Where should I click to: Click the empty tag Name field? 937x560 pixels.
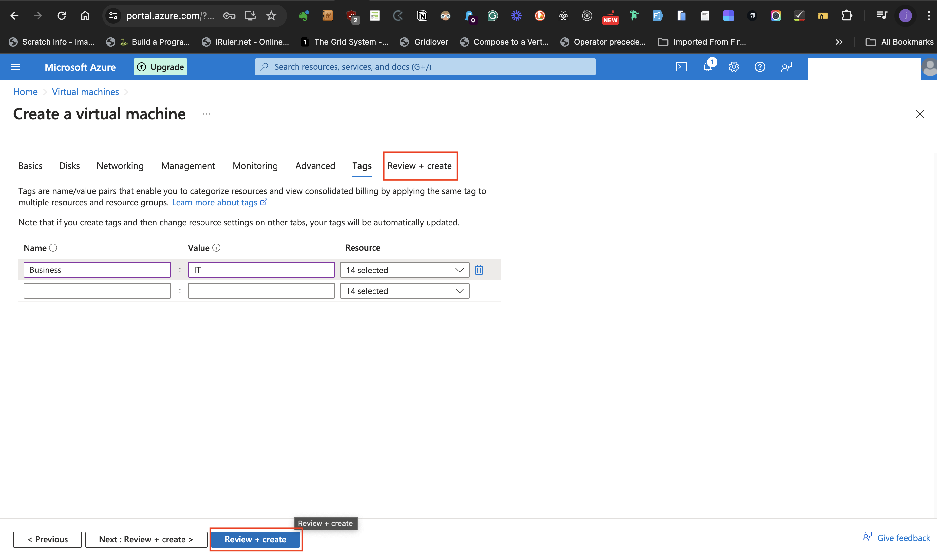tap(97, 291)
